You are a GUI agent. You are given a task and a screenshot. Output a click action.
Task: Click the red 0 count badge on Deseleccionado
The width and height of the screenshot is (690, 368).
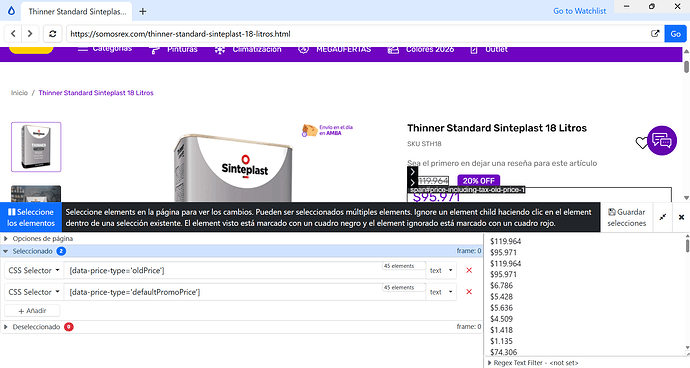tap(69, 327)
